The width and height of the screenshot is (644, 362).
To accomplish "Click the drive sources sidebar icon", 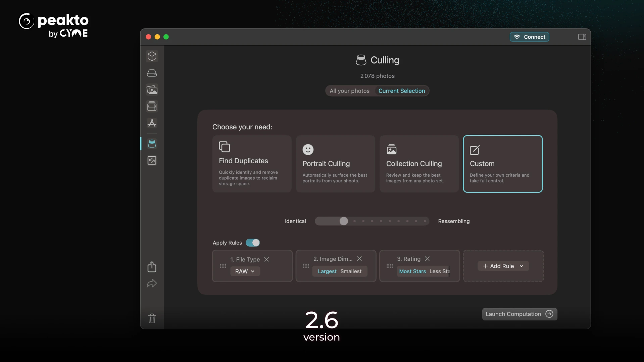I will click(152, 73).
